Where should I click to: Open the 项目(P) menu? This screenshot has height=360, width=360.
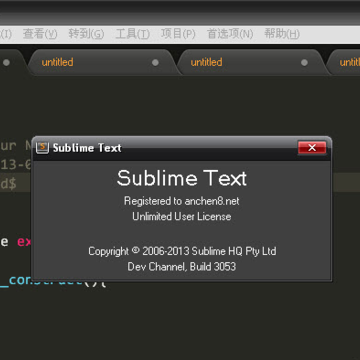178,34
